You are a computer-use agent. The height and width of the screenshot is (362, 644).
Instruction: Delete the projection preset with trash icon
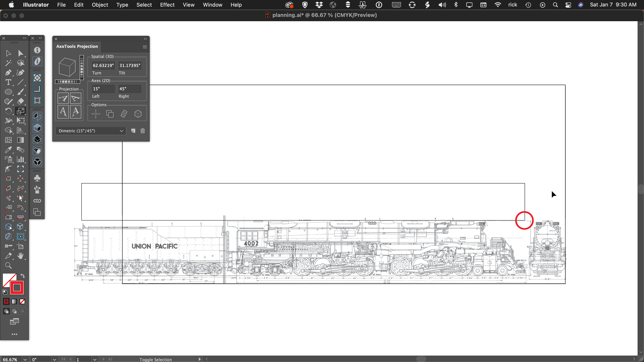[143, 131]
